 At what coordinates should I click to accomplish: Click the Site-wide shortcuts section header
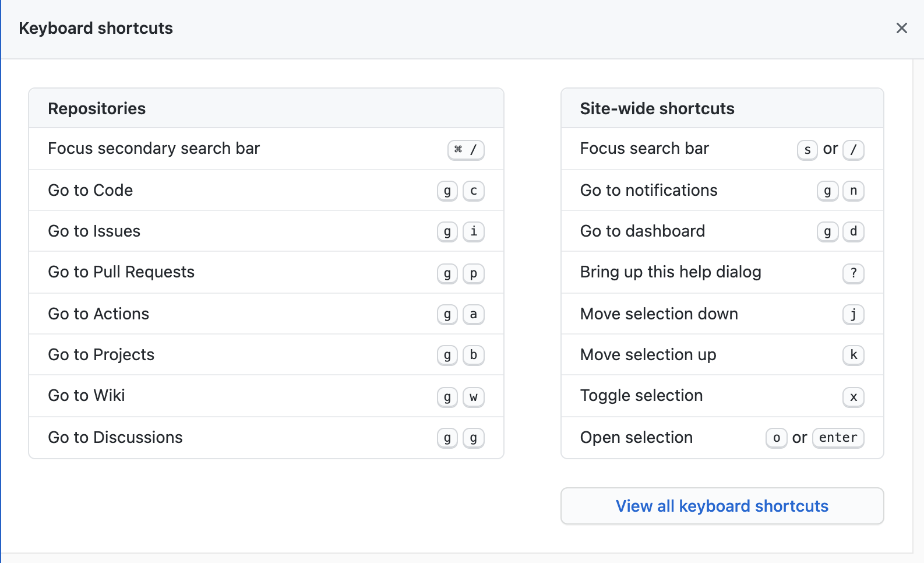[657, 108]
